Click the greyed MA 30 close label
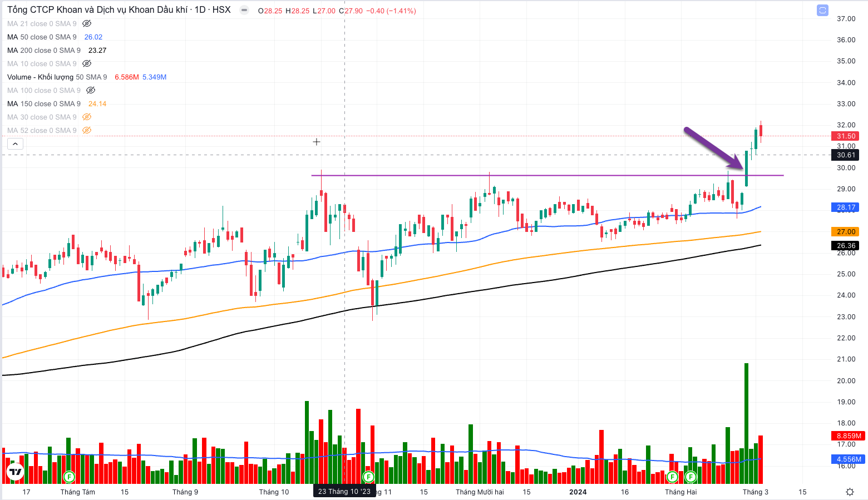This screenshot has height=500, width=868. click(42, 117)
